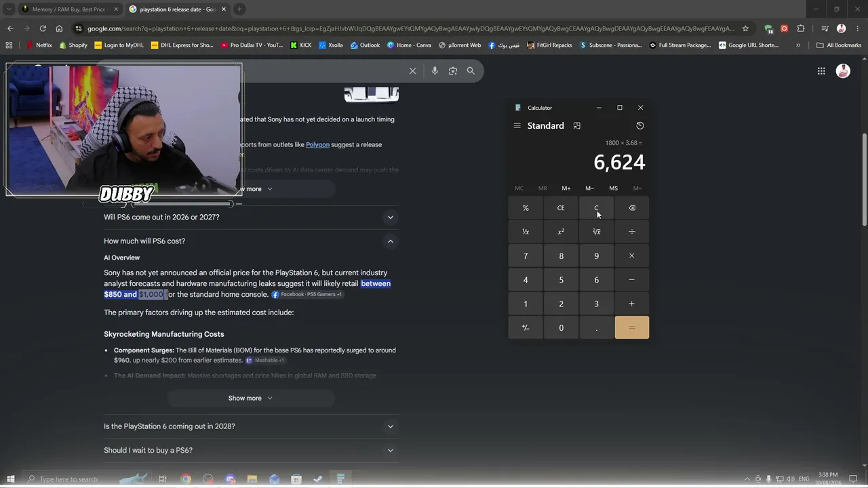Image resolution: width=868 pixels, height=488 pixels.
Task: Click the minus operator key
Action: pyautogui.click(x=632, y=280)
